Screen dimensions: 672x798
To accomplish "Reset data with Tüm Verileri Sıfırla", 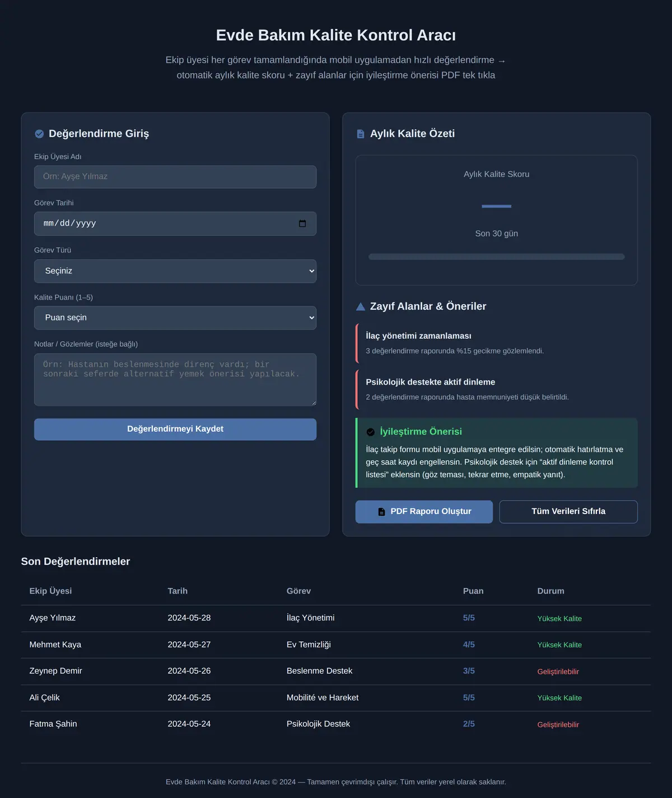I will [568, 512].
